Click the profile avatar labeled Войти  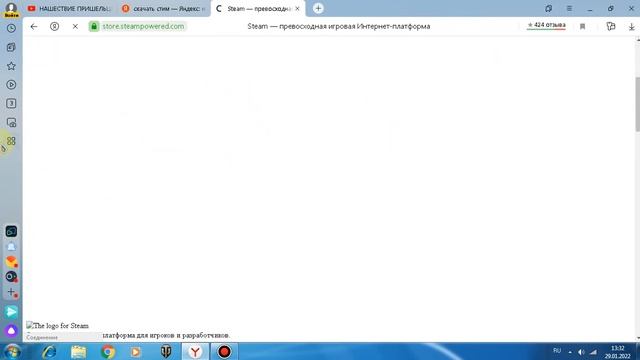point(11,9)
